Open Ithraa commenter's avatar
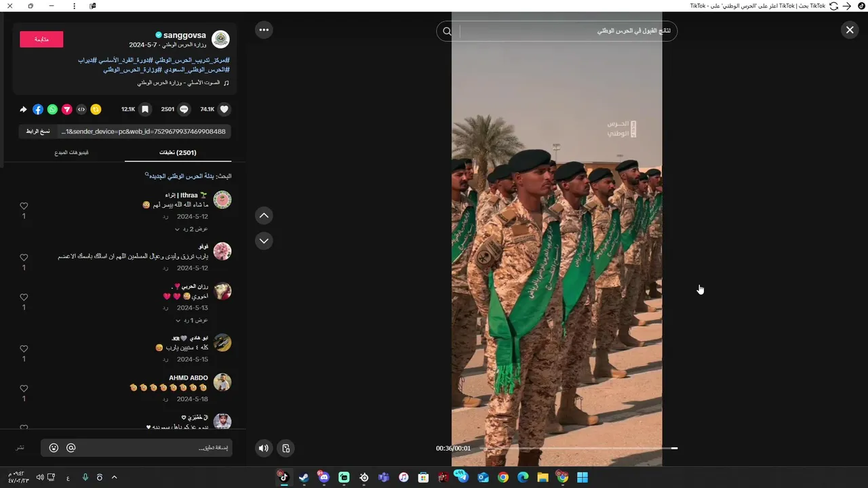The width and height of the screenshot is (868, 488). click(x=222, y=200)
